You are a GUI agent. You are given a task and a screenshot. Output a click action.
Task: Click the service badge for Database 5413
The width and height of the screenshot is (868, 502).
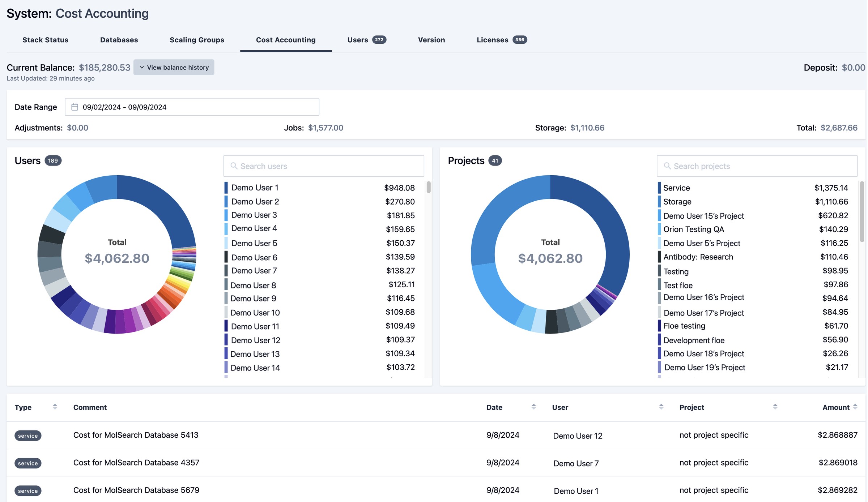tap(28, 436)
